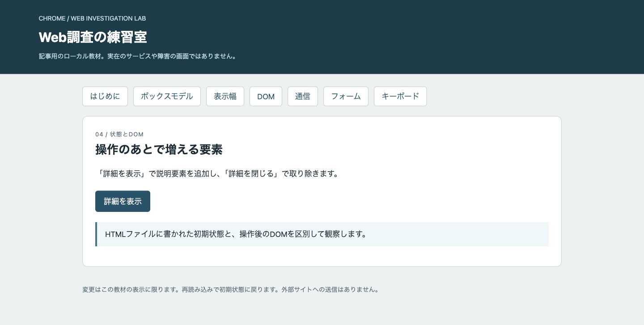Open the 通信 tab
Screen dimensions: 644x325
(x=303, y=96)
